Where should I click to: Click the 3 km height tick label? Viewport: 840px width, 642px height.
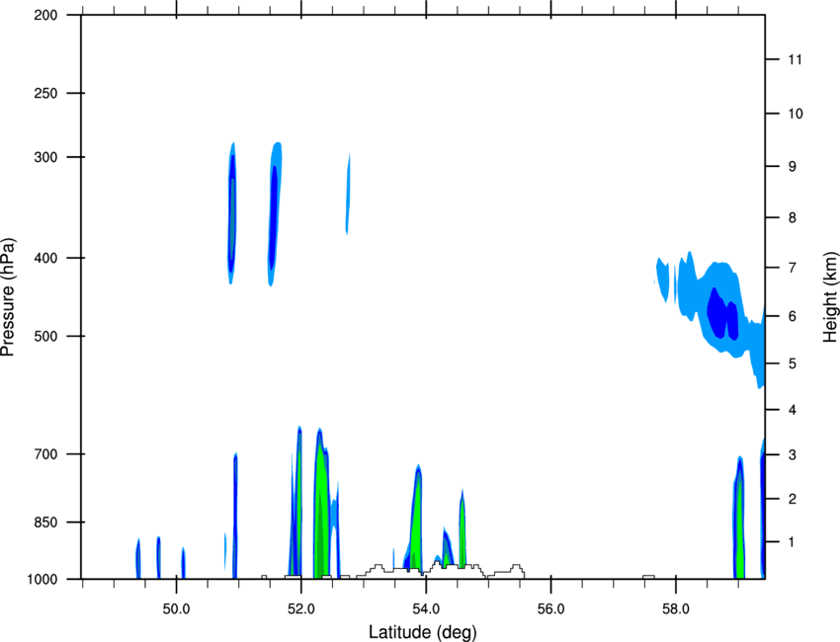[x=793, y=455]
